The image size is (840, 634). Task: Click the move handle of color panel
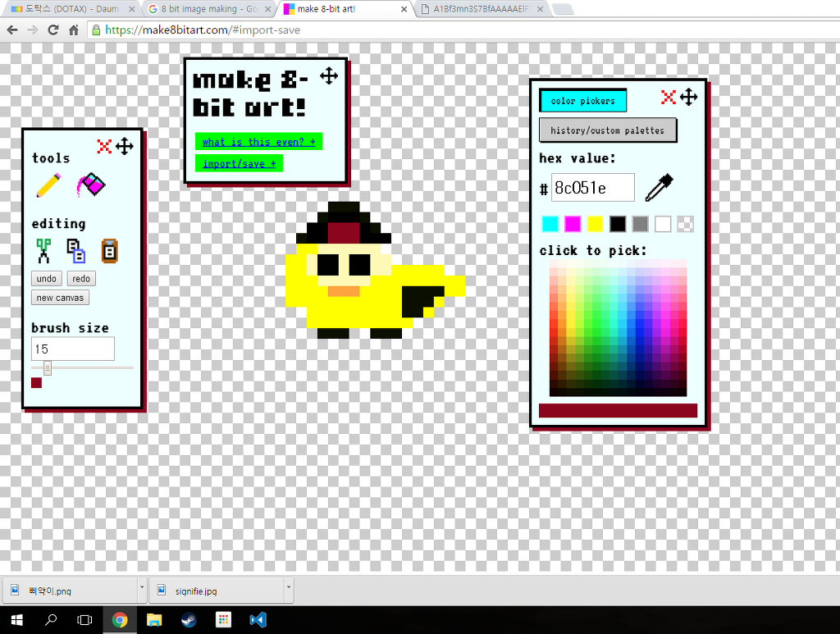tap(688, 98)
